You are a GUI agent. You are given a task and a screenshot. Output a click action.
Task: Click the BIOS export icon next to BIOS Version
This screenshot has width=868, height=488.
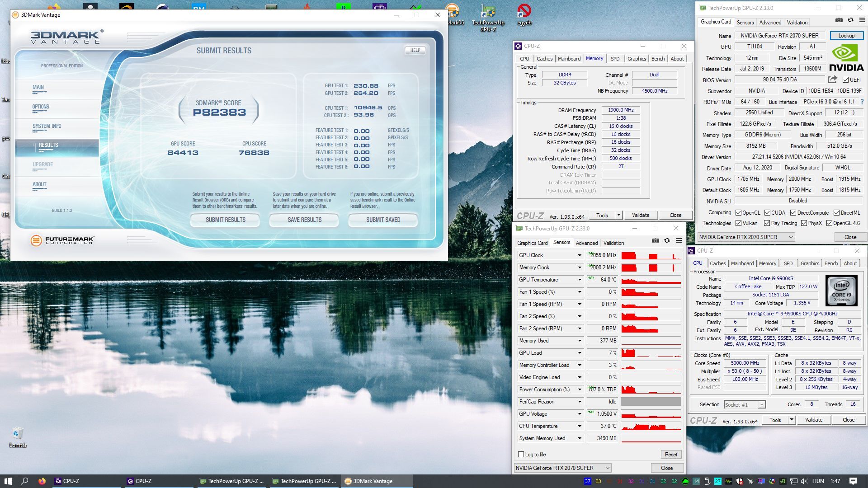(832, 80)
